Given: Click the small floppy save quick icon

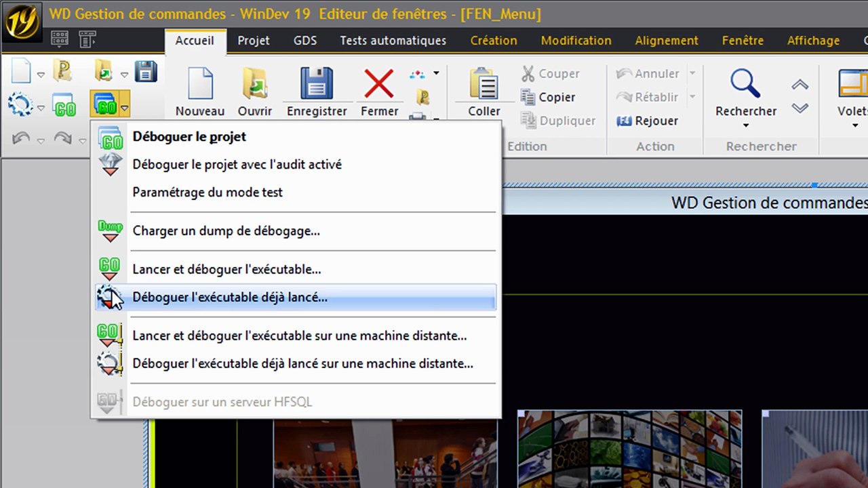Looking at the screenshot, I should point(146,71).
